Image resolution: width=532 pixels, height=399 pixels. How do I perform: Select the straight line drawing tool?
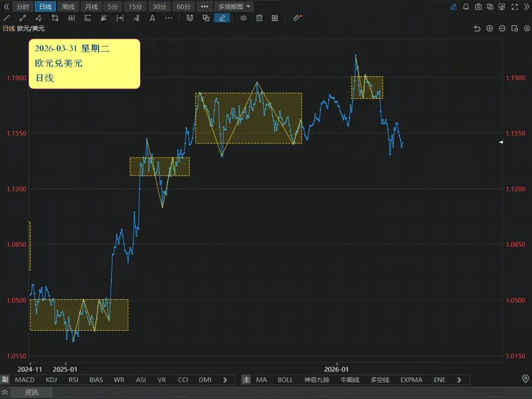click(x=6, y=18)
